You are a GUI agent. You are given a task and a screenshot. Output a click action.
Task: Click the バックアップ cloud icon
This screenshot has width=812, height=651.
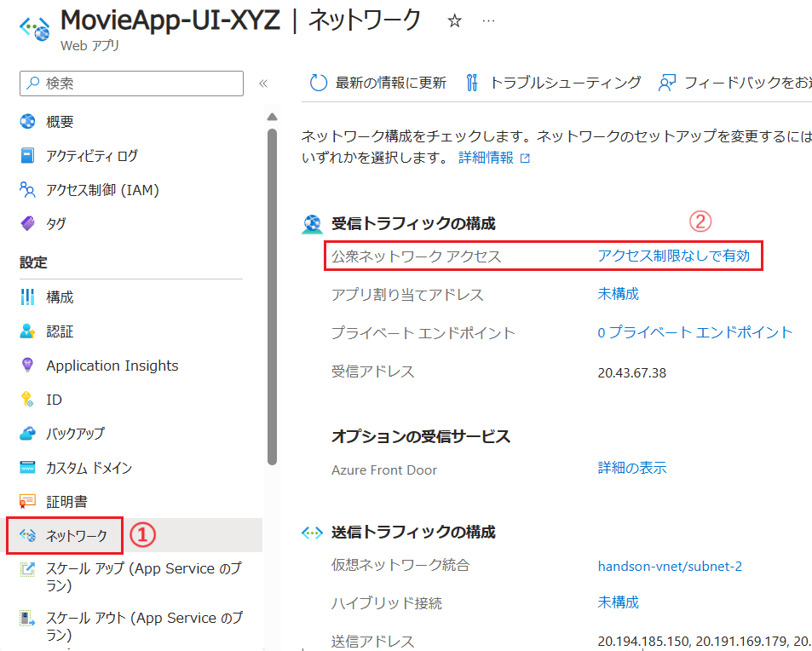tap(27, 433)
